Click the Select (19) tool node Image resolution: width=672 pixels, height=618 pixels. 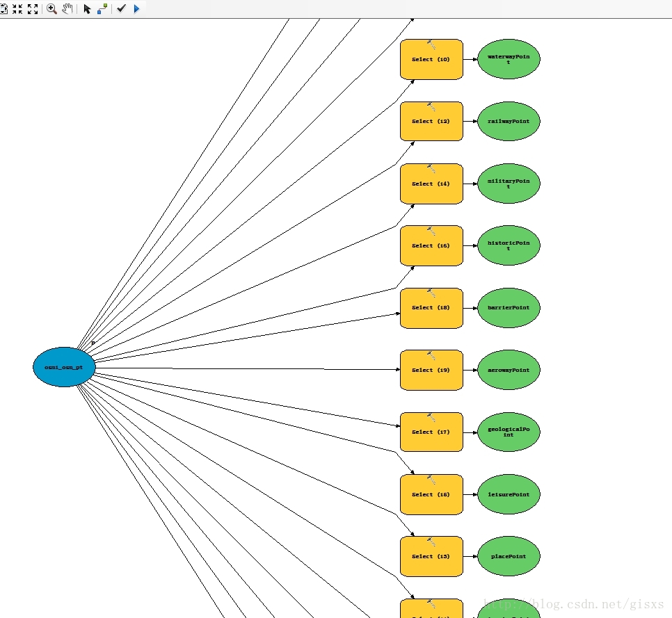point(431,370)
